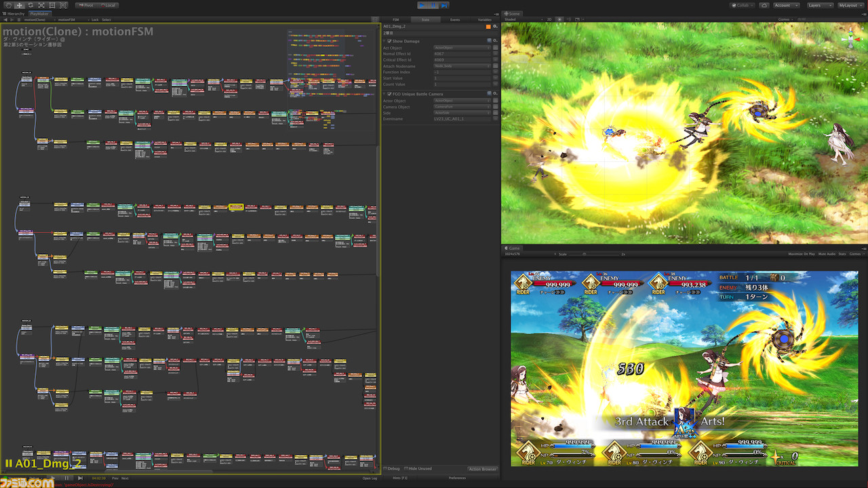Screen dimensions: 868x488
Task: Open the Variables inspector tab
Action: 485,20
